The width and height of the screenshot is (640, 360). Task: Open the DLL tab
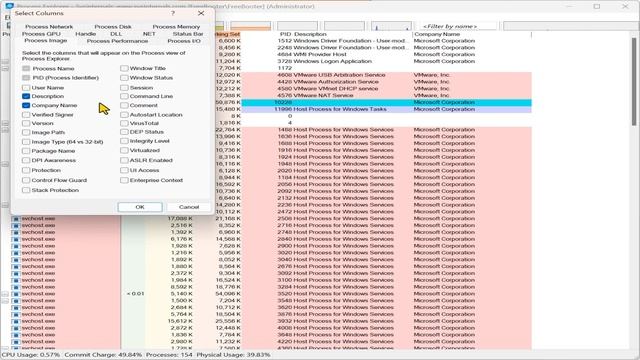116,34
